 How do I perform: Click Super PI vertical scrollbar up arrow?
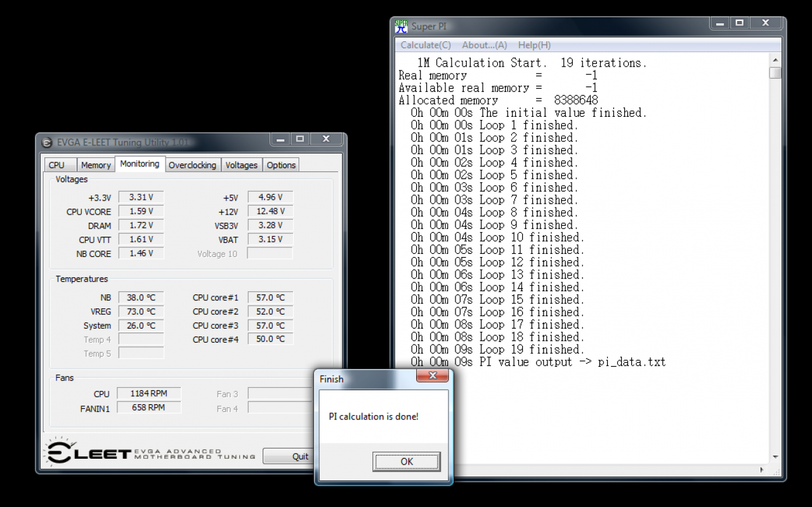775,59
